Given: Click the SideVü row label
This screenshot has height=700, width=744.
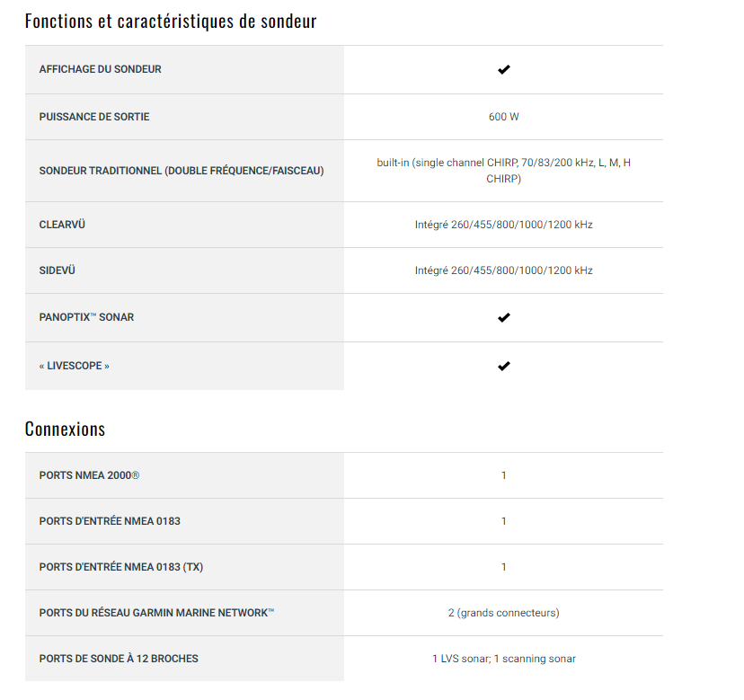Looking at the screenshot, I should coord(57,270).
